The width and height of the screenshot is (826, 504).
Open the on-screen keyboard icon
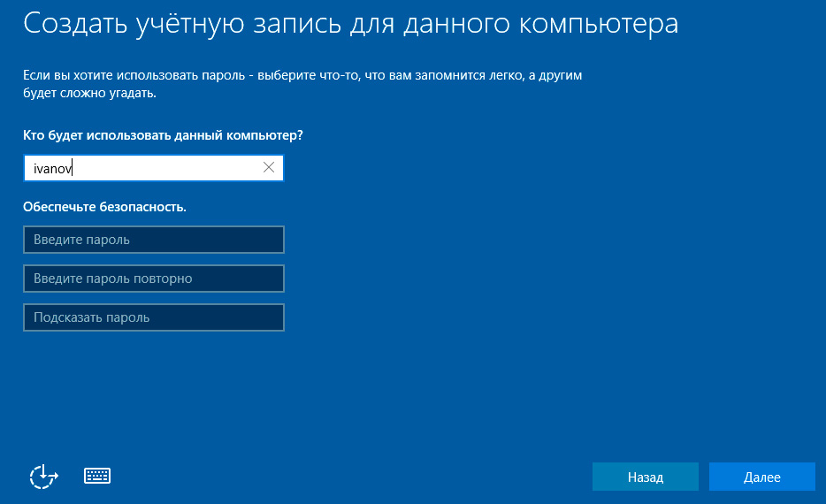tap(97, 476)
